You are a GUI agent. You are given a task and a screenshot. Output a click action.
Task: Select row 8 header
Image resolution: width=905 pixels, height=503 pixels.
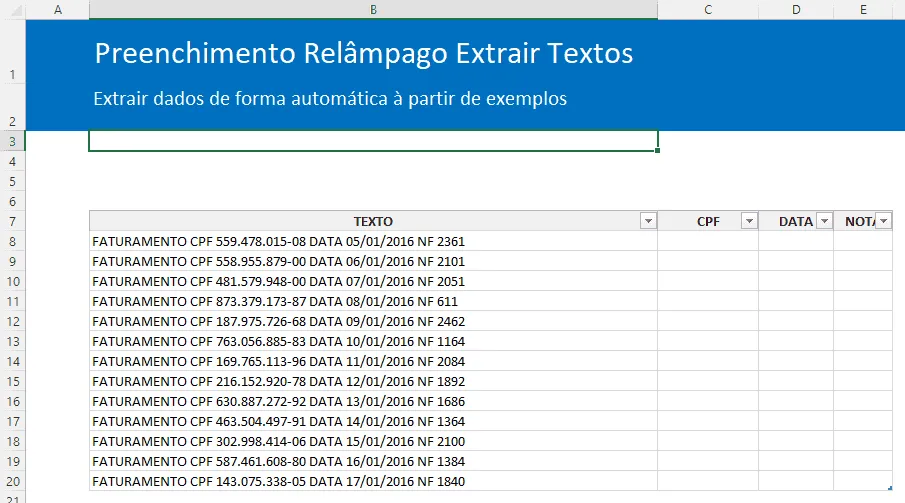pyautogui.click(x=13, y=241)
